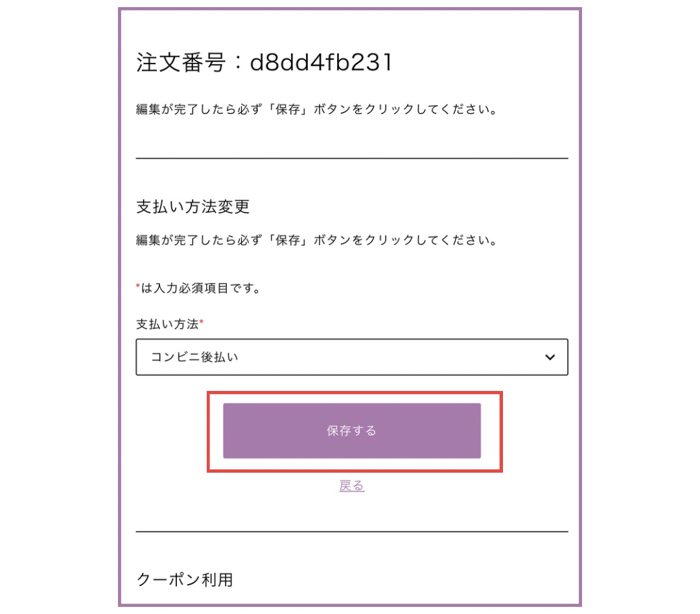Viewport: 700px width, 614px height.
Task: Click the 編集が完了したら instruction below 支払い方法変更
Action: tap(316, 241)
